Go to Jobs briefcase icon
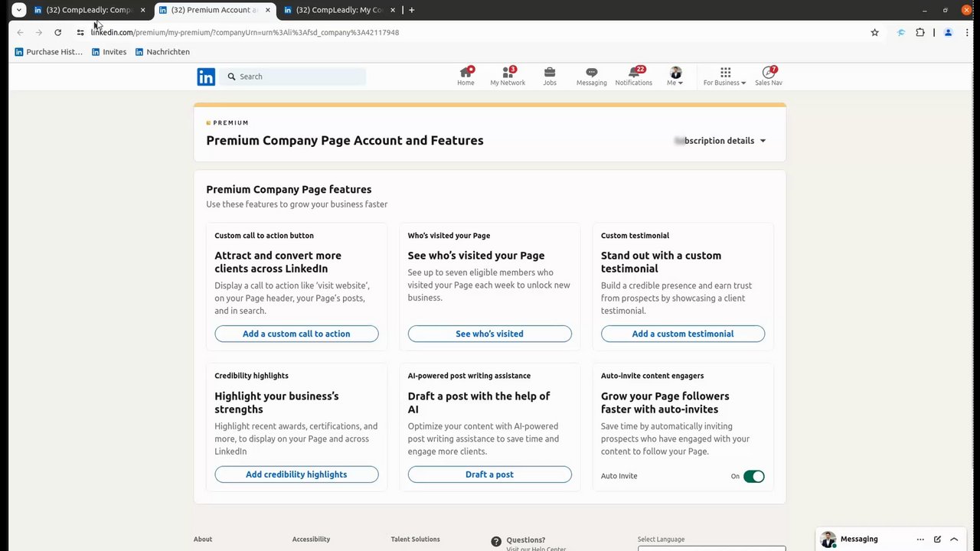 pos(550,73)
